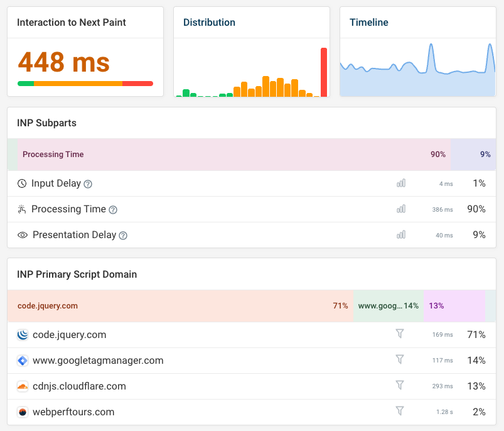Image resolution: width=504 pixels, height=431 pixels.
Task: Click the webperftours.com favicon
Action: 23,412
